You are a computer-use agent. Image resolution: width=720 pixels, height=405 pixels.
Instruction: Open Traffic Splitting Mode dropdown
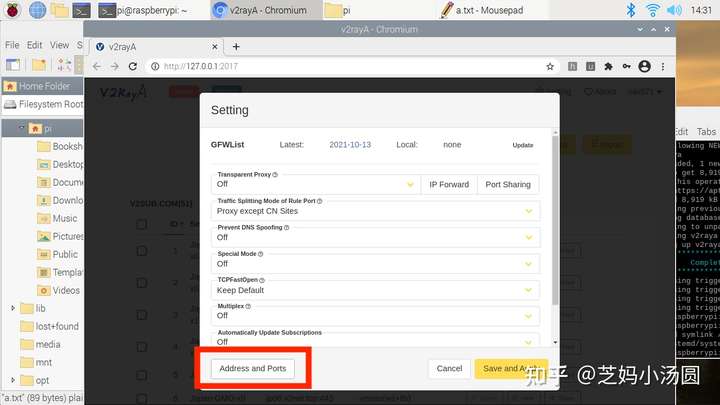click(x=376, y=211)
